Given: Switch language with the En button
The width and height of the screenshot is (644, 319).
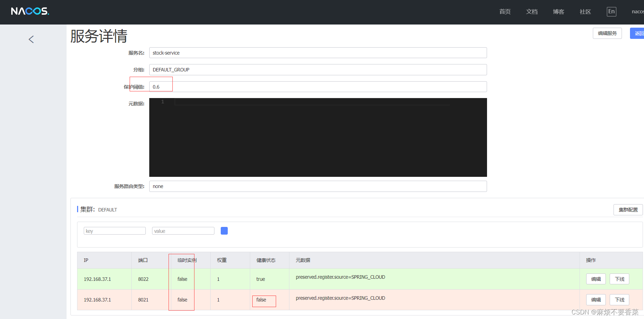Looking at the screenshot, I should (x=611, y=12).
